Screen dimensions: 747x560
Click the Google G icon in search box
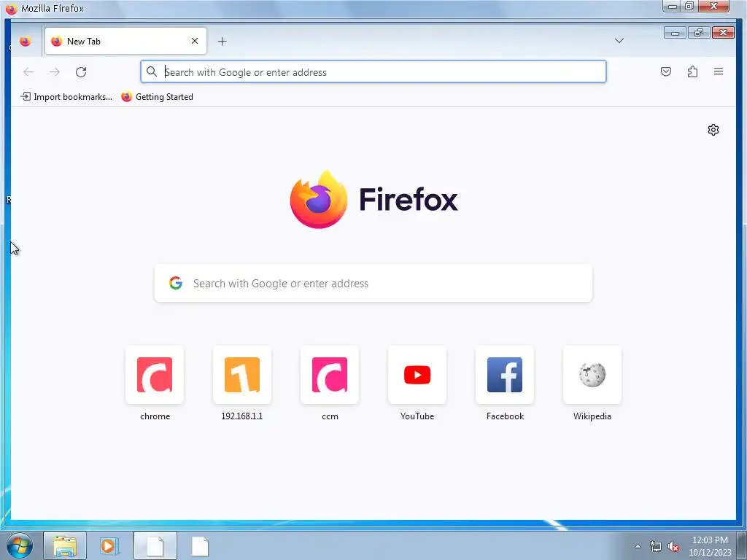[x=176, y=283]
